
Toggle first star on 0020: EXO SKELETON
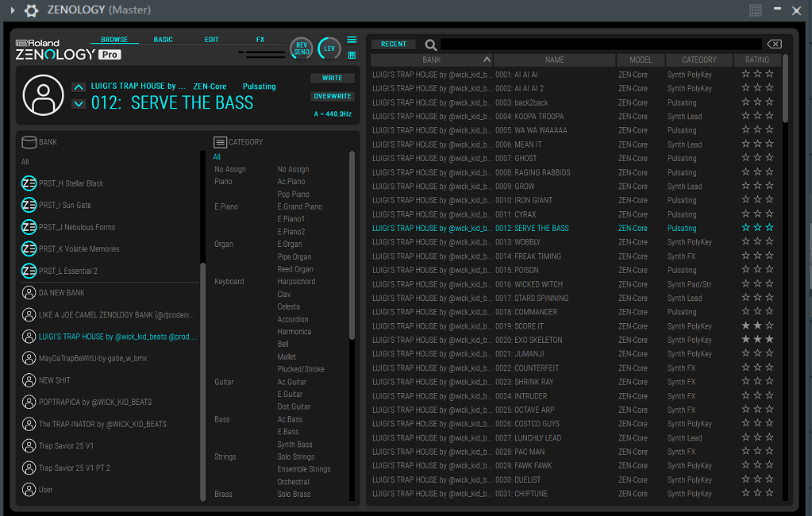(x=745, y=340)
